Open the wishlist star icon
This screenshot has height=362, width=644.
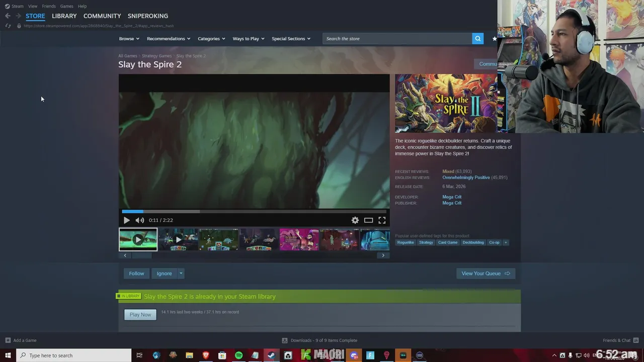point(495,39)
